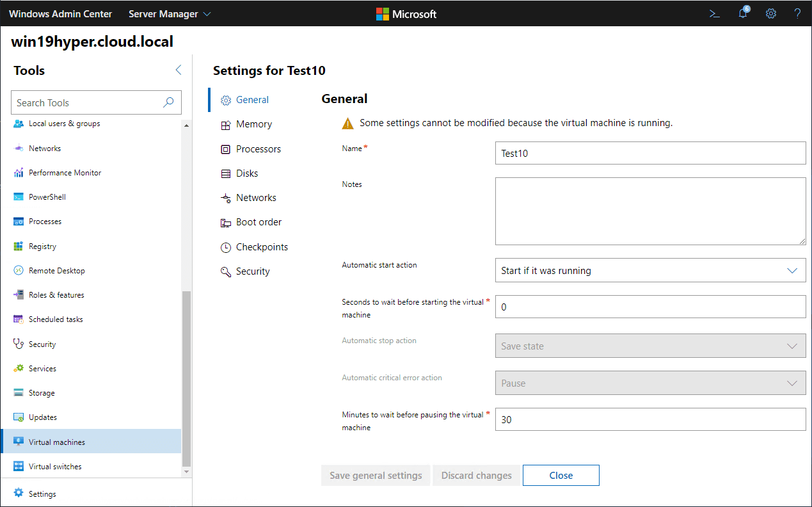Open the Performance Monitor tool icon
The image size is (812, 507).
tap(17, 172)
